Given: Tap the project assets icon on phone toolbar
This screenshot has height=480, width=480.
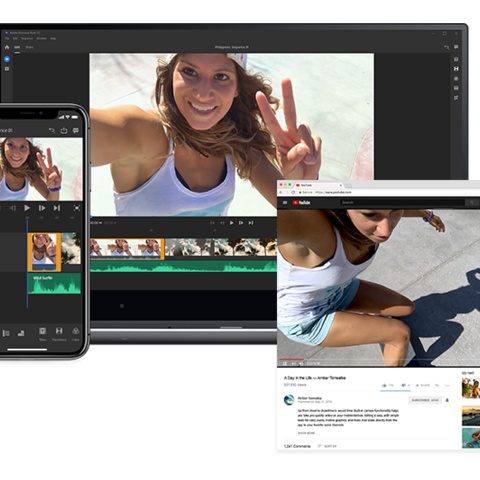Looking at the screenshot, I should [21, 333].
